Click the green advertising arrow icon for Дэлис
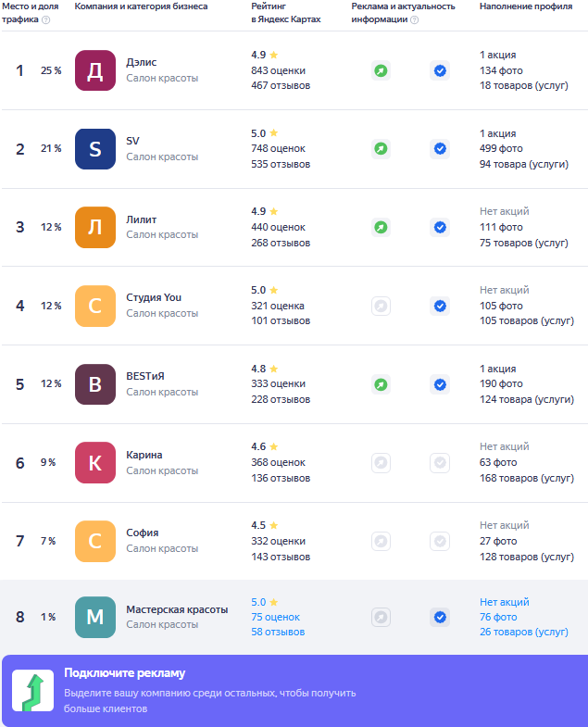This screenshot has width=588, height=727. point(381,70)
